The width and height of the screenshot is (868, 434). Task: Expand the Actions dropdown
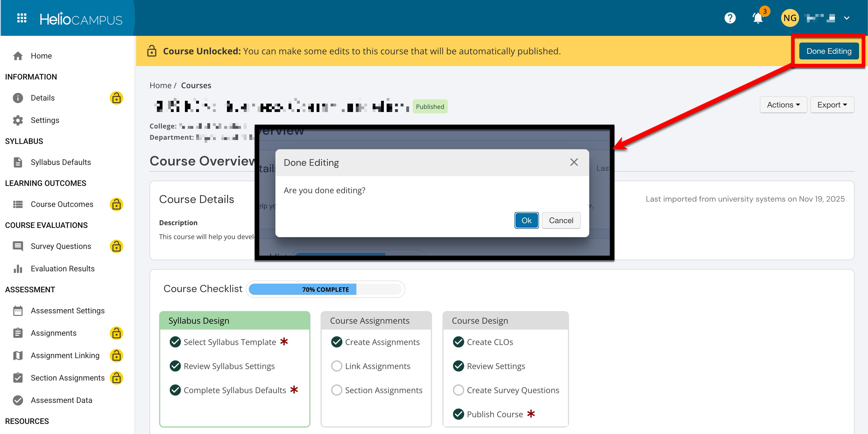tap(783, 105)
